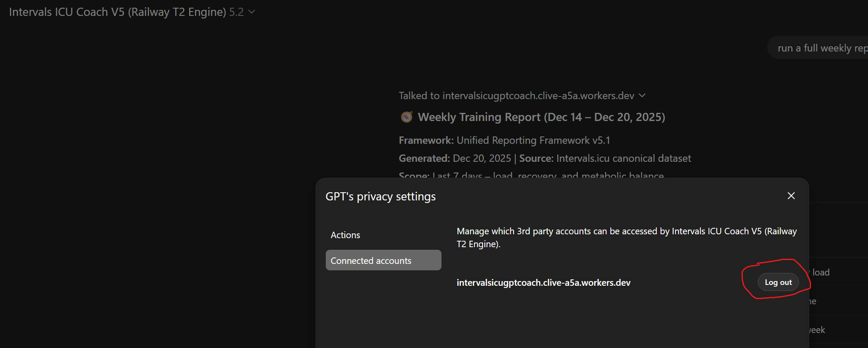The height and width of the screenshot is (348, 868).
Task: Click the "GPT's privacy settings" dialog title
Action: pyautogui.click(x=380, y=197)
